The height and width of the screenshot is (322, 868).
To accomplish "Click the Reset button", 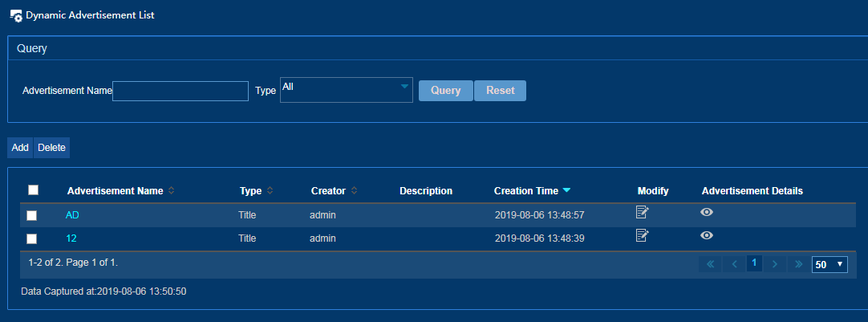I will tap(501, 91).
